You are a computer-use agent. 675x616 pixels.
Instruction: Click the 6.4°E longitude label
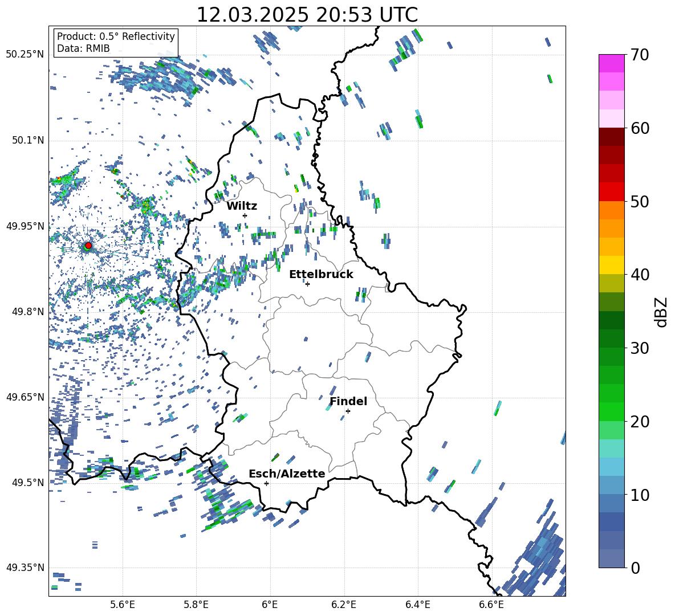tap(417, 605)
